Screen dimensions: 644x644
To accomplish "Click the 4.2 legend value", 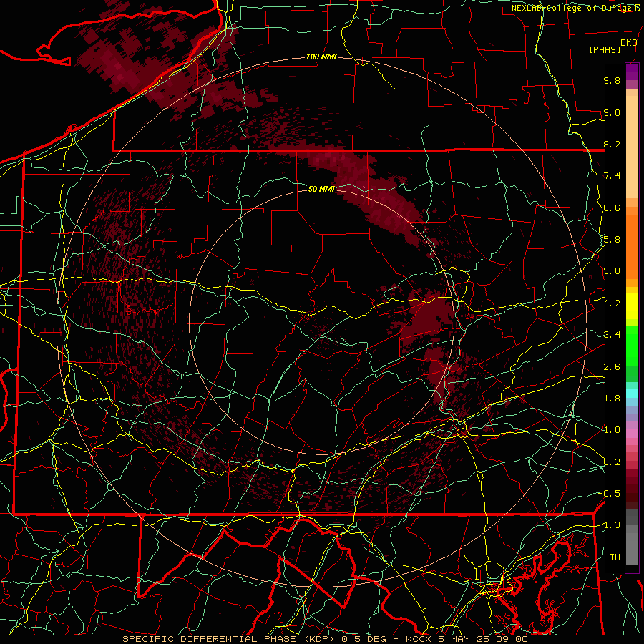I will tap(612, 303).
